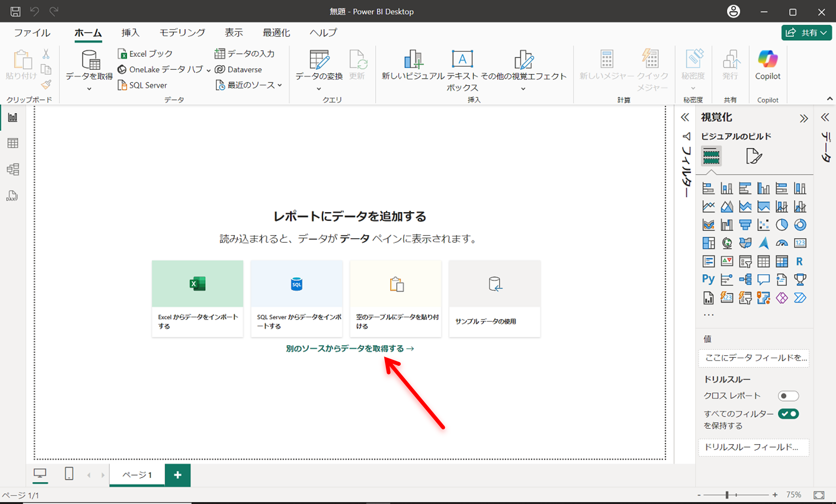Viewport: 836px width, 504px height.
Task: Click the undo arrow in title bar
Action: pyautogui.click(x=34, y=11)
